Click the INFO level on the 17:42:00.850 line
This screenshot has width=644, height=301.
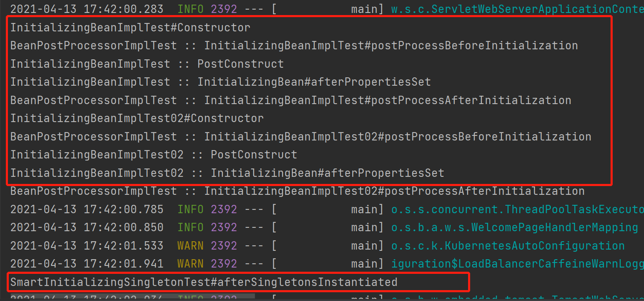click(191, 227)
